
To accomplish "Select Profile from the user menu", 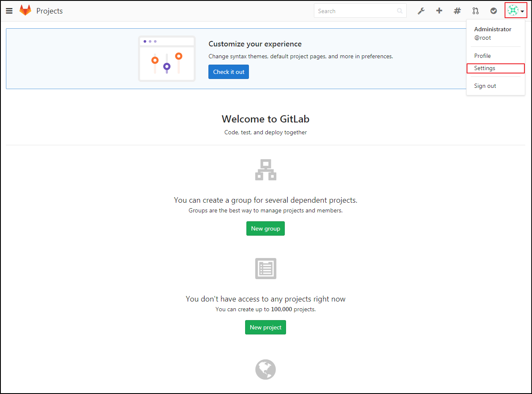I will coord(482,56).
